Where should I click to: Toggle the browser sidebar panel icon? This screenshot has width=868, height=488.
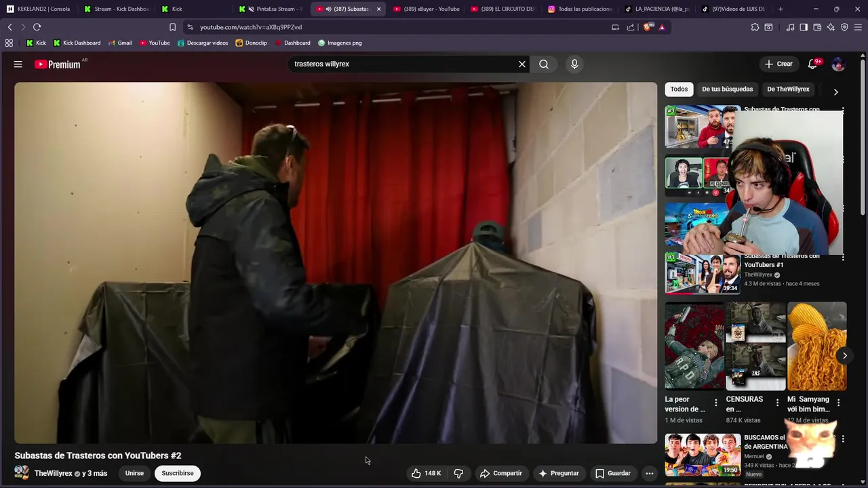[804, 27]
